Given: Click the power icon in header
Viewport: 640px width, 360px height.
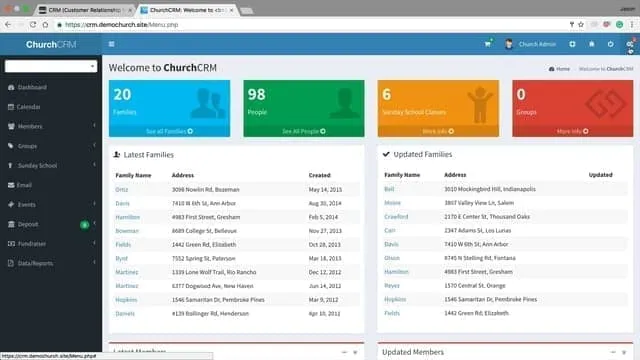Looking at the screenshot, I should pos(611,44).
